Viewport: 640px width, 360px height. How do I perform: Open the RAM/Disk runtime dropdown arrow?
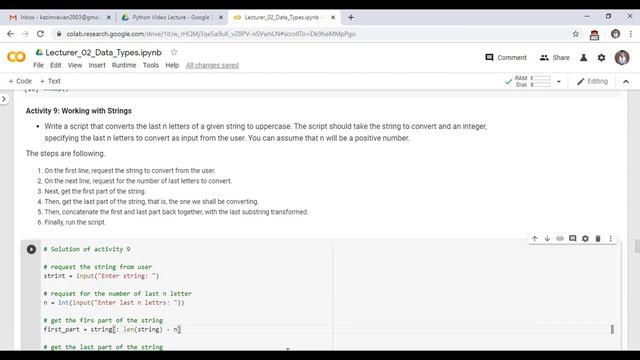[559, 82]
